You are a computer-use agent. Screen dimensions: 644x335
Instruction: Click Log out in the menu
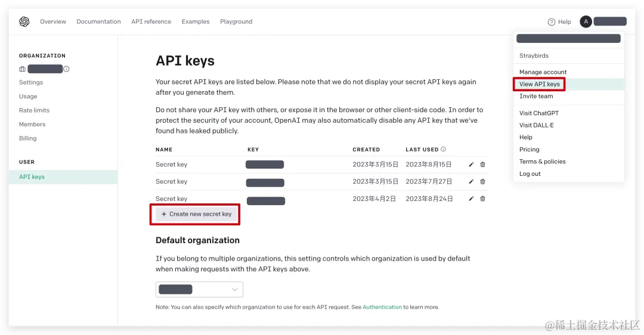(530, 173)
